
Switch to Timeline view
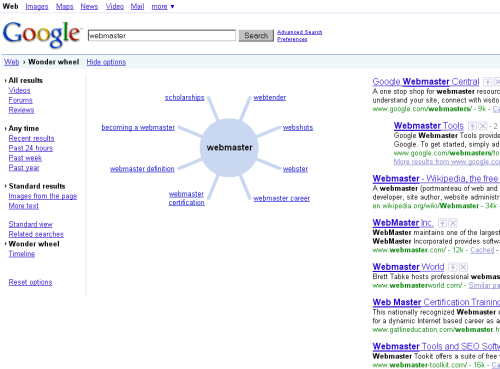point(22,254)
